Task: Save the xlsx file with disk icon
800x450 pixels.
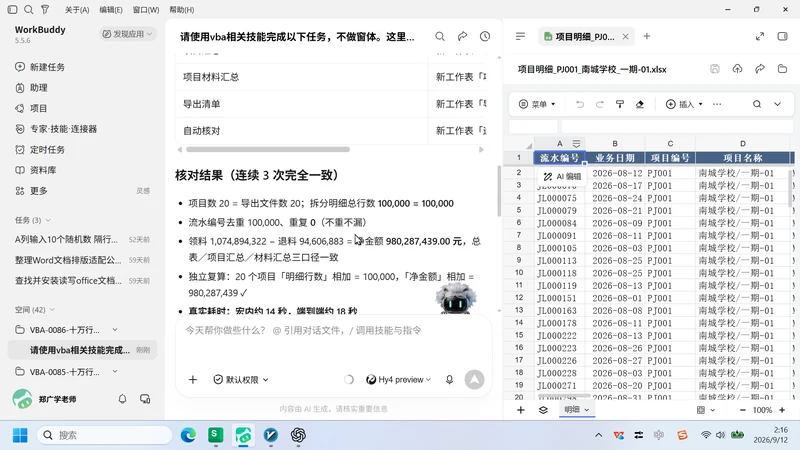Action: (x=715, y=69)
